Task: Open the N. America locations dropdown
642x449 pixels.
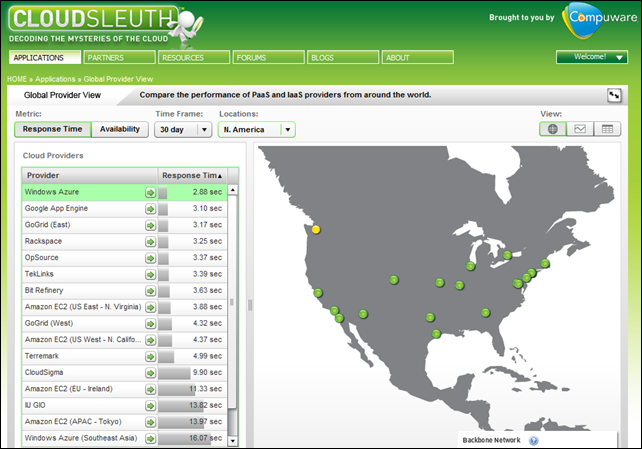Action: [256, 130]
